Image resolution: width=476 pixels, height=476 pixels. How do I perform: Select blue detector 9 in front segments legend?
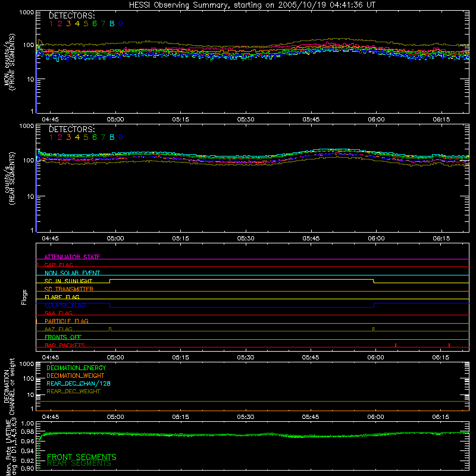point(121,24)
